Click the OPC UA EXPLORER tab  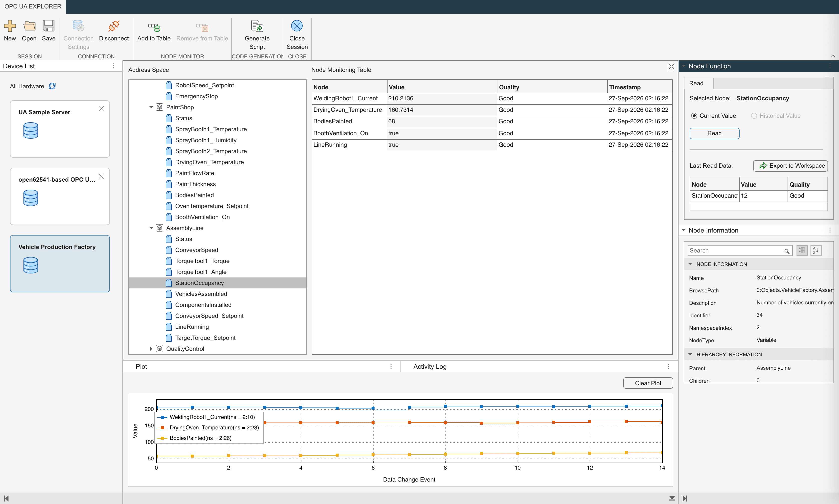coord(33,6)
